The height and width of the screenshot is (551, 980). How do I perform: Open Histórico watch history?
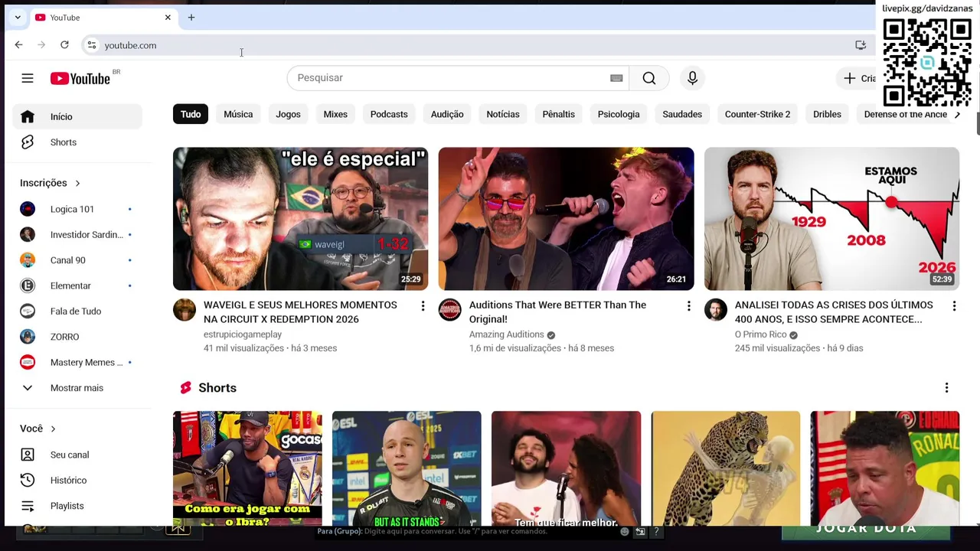pyautogui.click(x=77, y=480)
